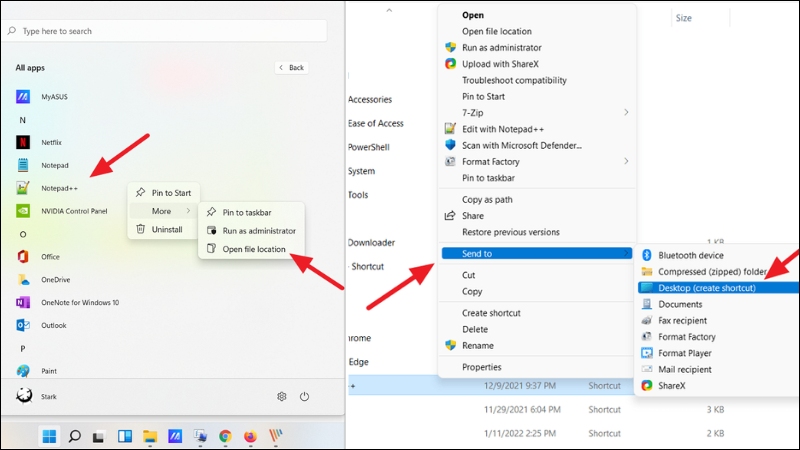Open Widgets icon on taskbar
800x450 pixels.
point(124,436)
